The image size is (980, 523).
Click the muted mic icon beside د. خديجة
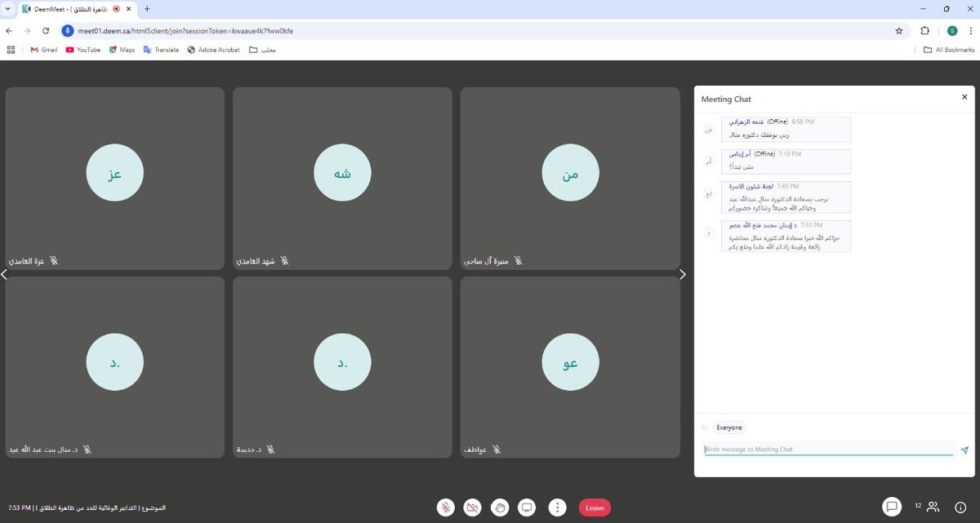270,450
